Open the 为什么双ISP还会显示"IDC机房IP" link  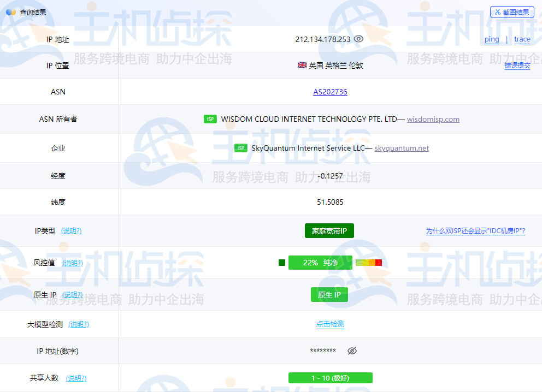click(x=475, y=231)
